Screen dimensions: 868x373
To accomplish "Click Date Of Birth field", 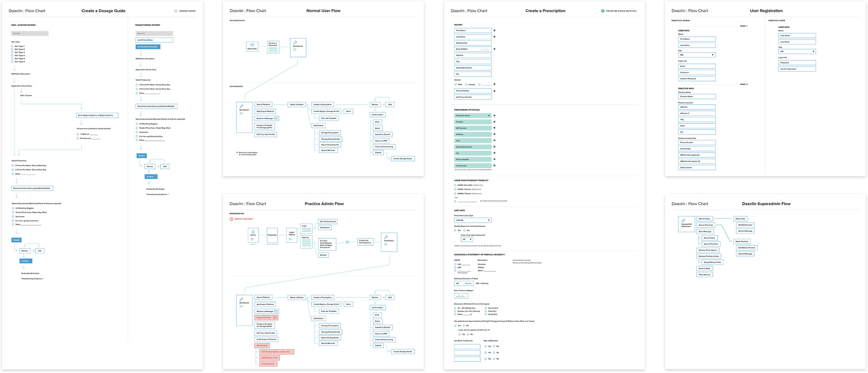I will point(473,49).
